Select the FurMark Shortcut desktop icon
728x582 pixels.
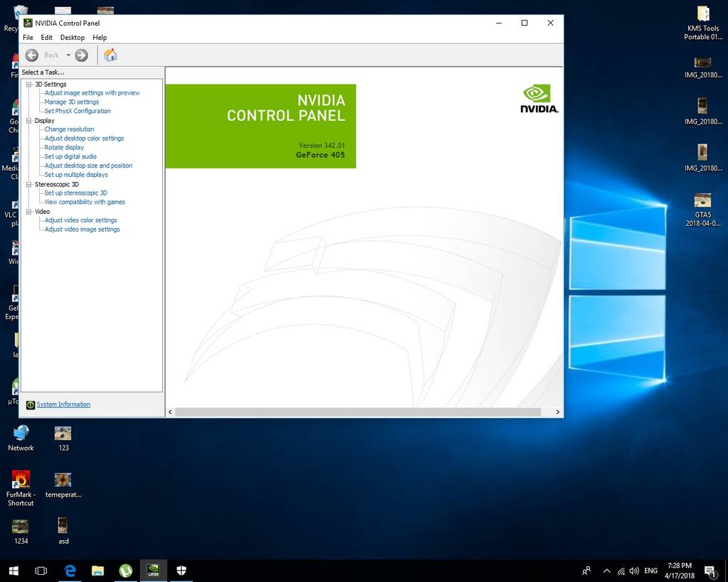pos(21,488)
